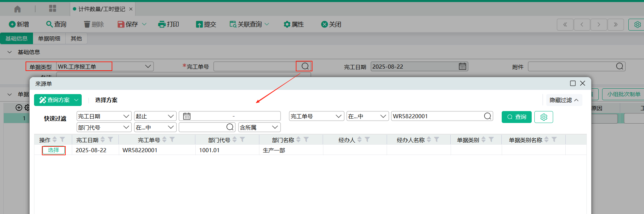Switch to the 其他 tab

pyautogui.click(x=76, y=39)
